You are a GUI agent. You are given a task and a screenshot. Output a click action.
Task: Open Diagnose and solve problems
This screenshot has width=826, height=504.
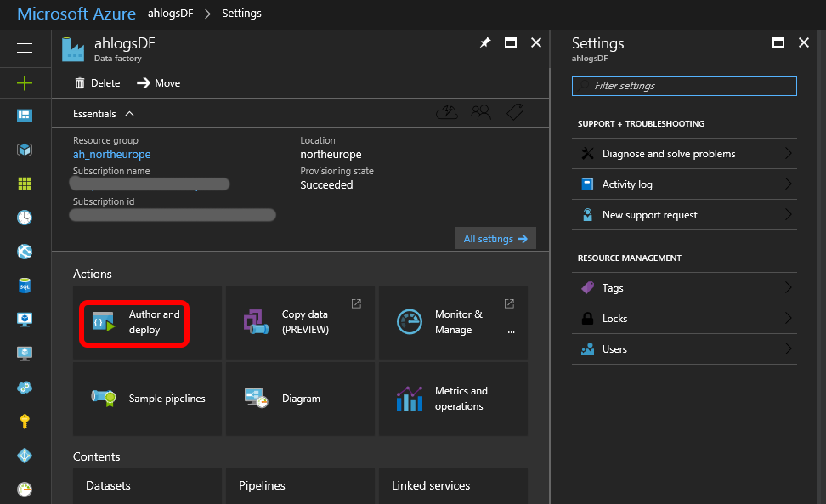point(684,154)
